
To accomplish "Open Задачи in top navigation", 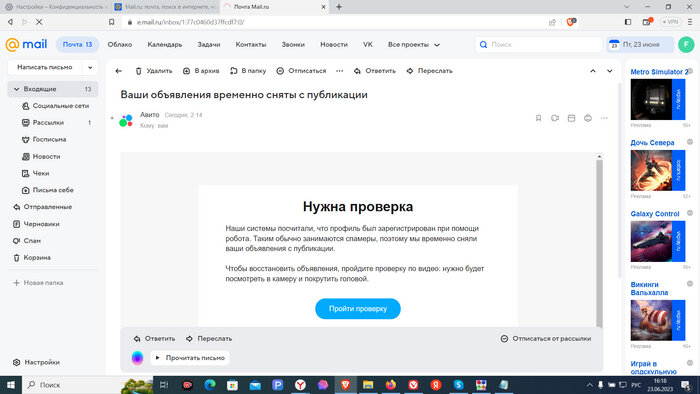I will pyautogui.click(x=209, y=45).
